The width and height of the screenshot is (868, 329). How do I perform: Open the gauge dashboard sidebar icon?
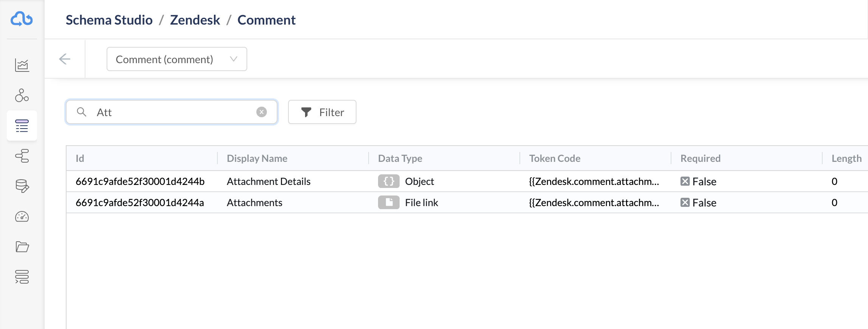coord(22,216)
